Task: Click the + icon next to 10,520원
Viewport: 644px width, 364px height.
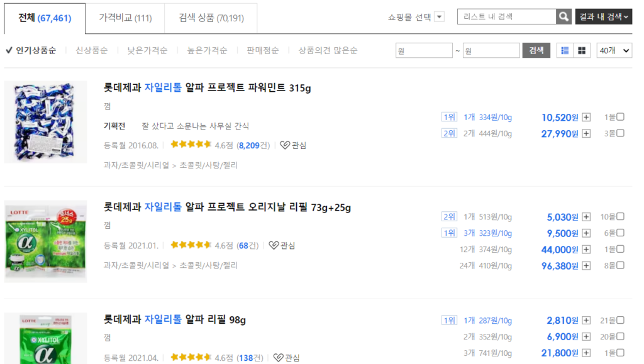Action: 586,116
